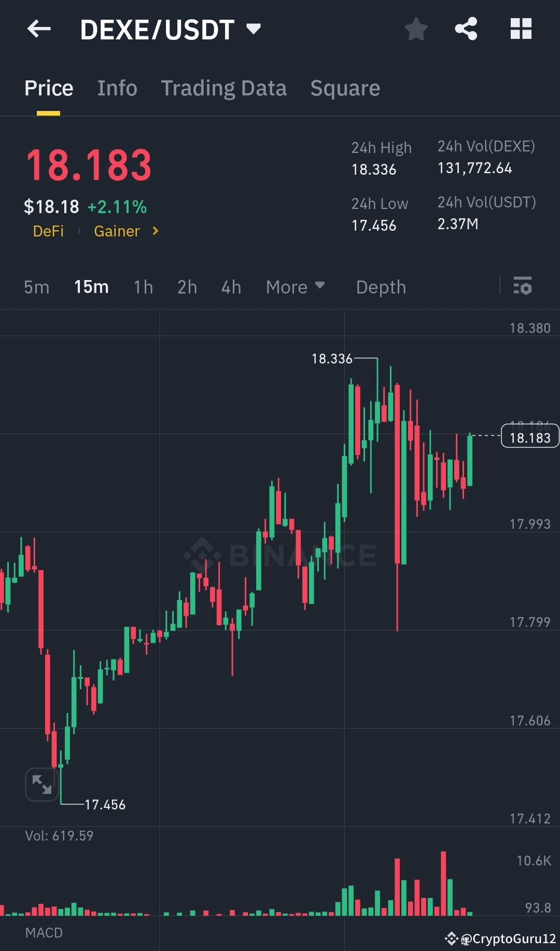Open the share options icon
Viewport: 560px width, 951px height.
[x=466, y=29]
